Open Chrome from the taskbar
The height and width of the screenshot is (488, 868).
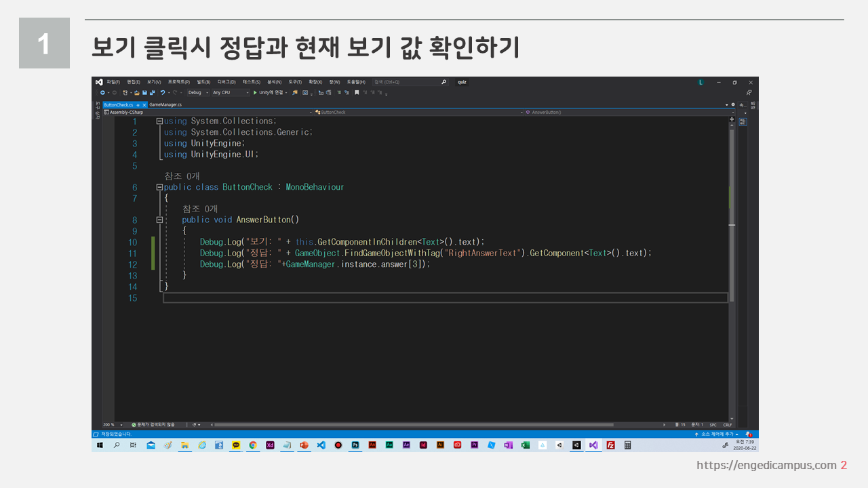(x=253, y=445)
